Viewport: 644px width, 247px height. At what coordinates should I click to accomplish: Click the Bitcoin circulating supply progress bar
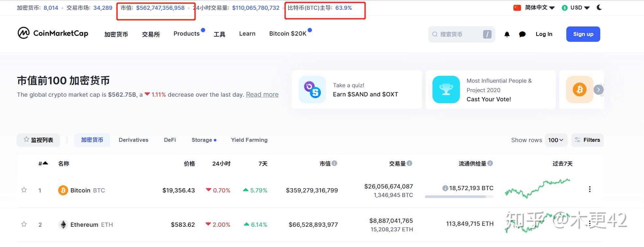click(459, 197)
